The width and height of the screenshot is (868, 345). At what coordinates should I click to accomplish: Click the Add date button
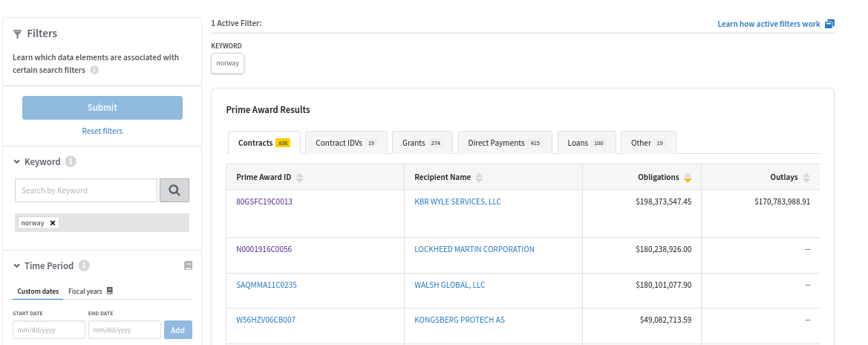coord(177,330)
